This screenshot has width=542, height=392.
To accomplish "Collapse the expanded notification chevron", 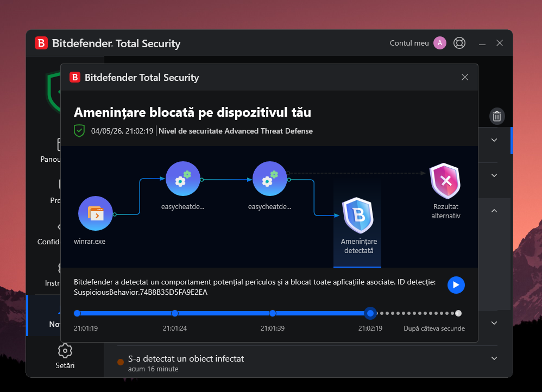I will [494, 211].
